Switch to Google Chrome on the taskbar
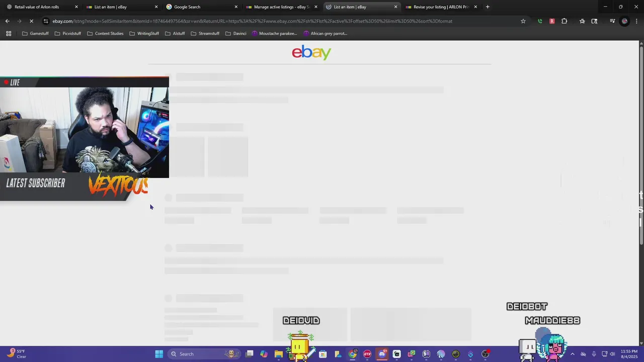Viewport: 644px width, 362px height. 353,354
